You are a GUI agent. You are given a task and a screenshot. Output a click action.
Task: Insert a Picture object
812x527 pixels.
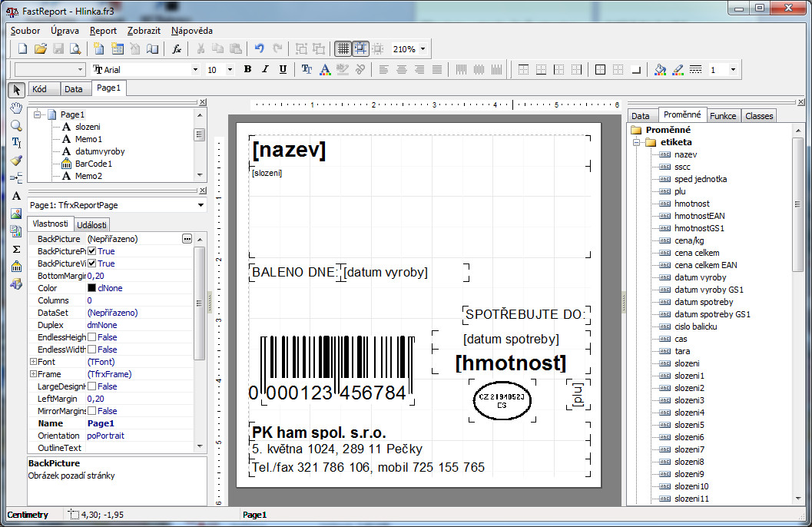(17, 214)
